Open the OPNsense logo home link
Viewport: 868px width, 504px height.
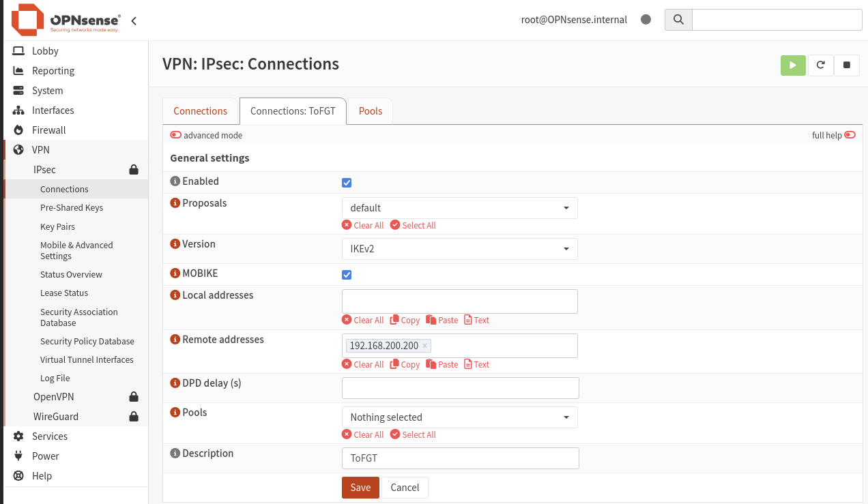click(66, 20)
